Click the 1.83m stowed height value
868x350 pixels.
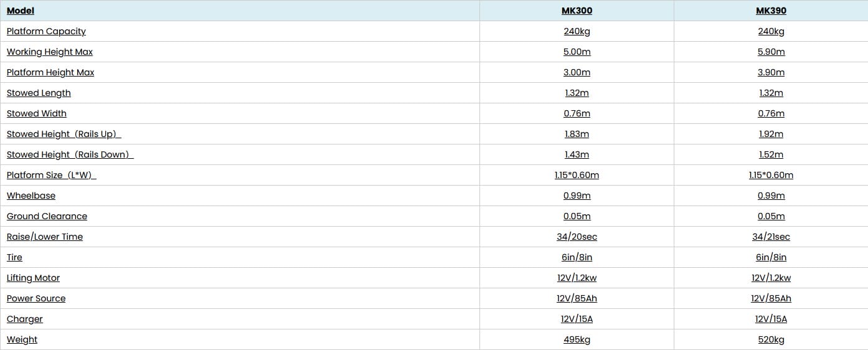pos(577,134)
